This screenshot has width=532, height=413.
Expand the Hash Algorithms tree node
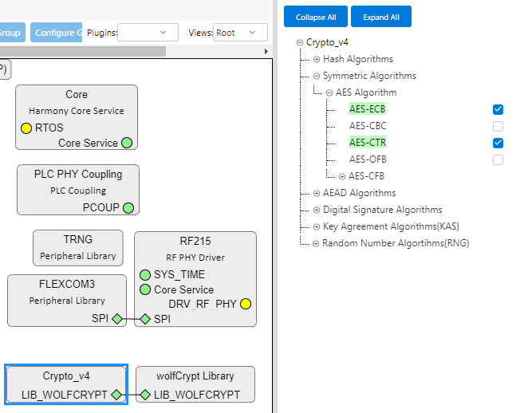click(316, 59)
